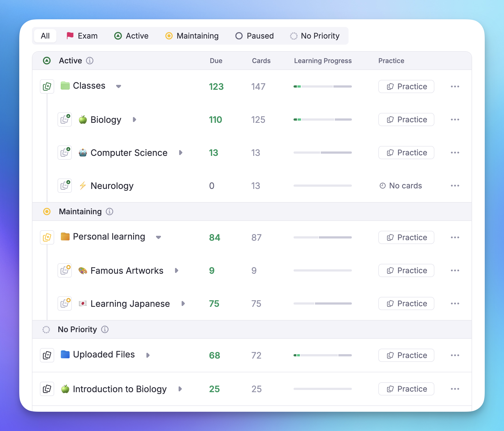Collapse the Classes folder
Image resolution: width=504 pixels, height=431 pixels.
(119, 86)
